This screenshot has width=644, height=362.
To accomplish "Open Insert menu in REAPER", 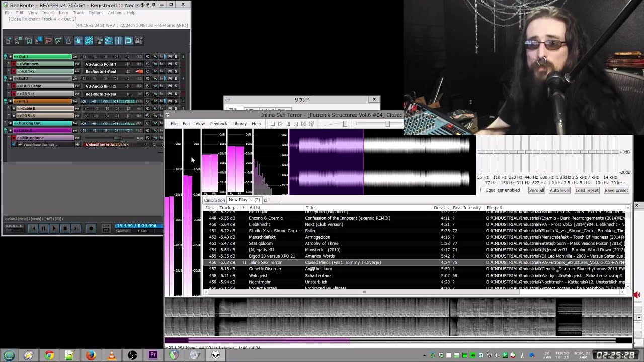I will (x=48, y=13).
